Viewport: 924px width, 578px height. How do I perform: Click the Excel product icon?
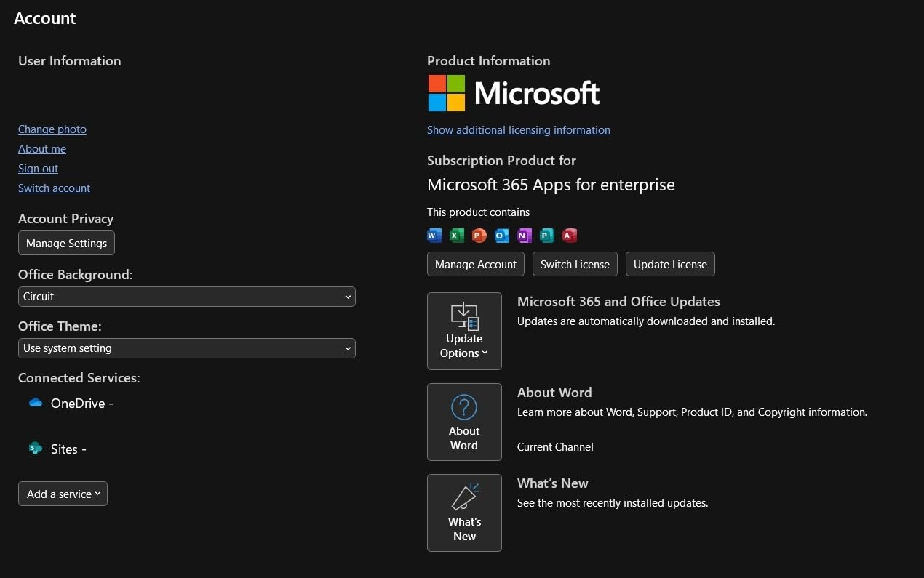click(457, 235)
